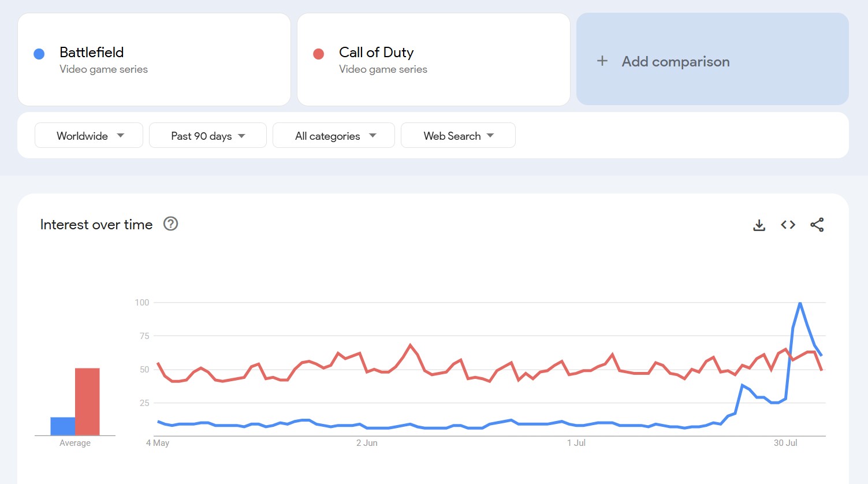Expand the All categories dropdown
Image resolution: width=868 pixels, height=484 pixels.
334,135
